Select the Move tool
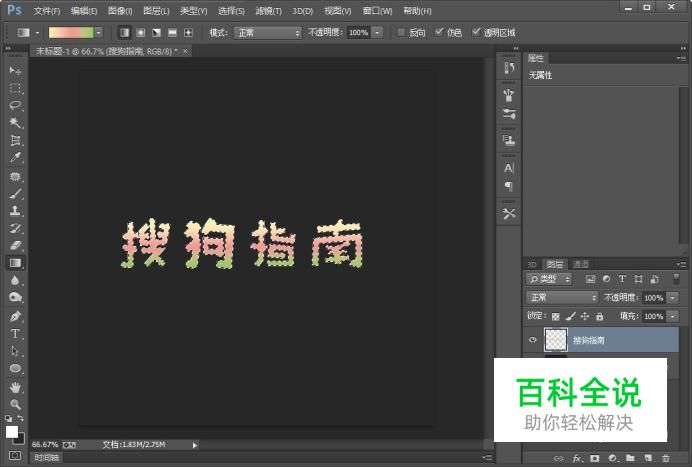This screenshot has width=692, height=467. point(15,70)
